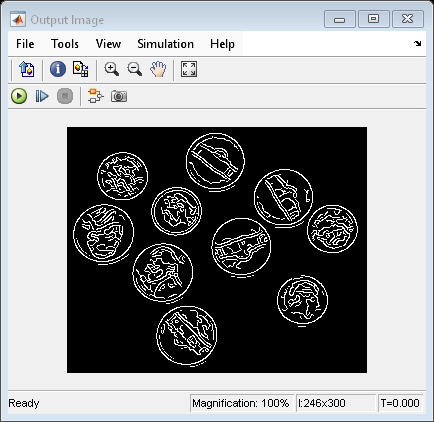Click the Magnification 100% status field
The height and width of the screenshot is (422, 434).
(241, 403)
